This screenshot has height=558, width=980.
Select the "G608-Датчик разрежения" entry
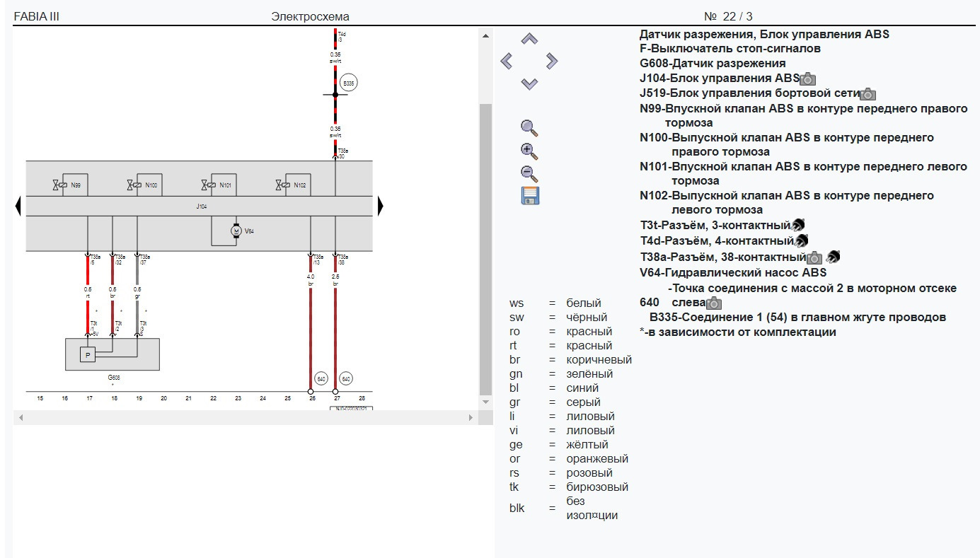click(x=713, y=63)
